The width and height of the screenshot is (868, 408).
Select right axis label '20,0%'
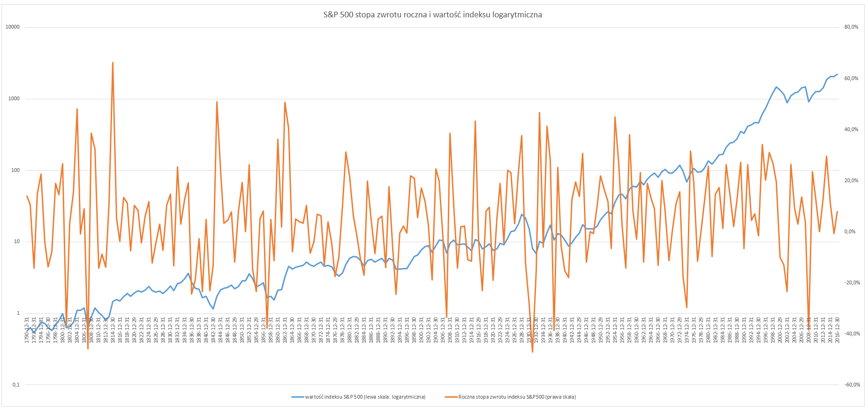[851, 180]
